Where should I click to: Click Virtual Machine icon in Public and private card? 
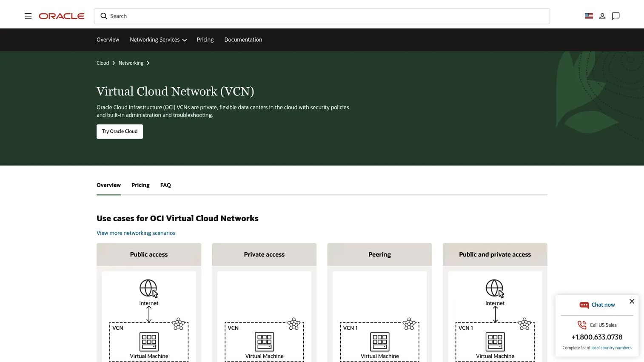pos(495,342)
